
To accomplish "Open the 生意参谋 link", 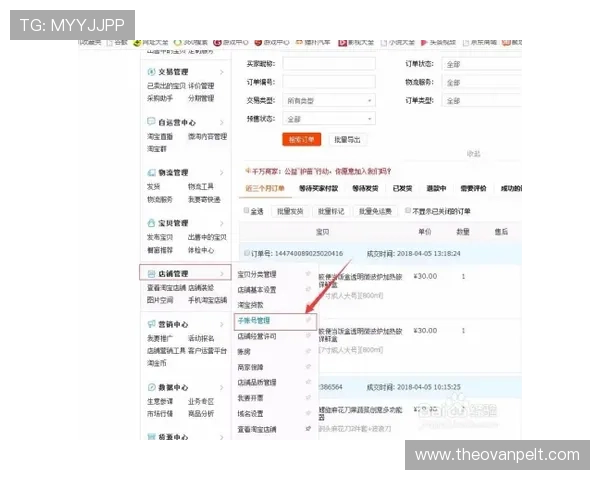I will pyautogui.click(x=160, y=401).
